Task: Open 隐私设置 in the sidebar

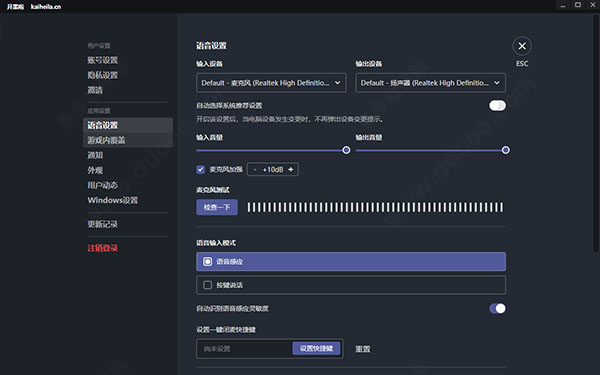Action: tap(103, 75)
